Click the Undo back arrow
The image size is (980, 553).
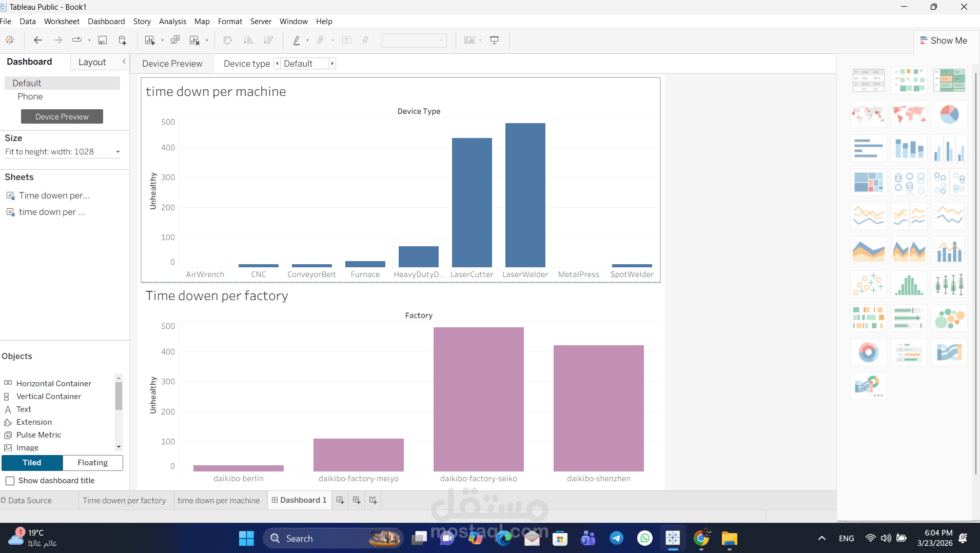[37, 40]
